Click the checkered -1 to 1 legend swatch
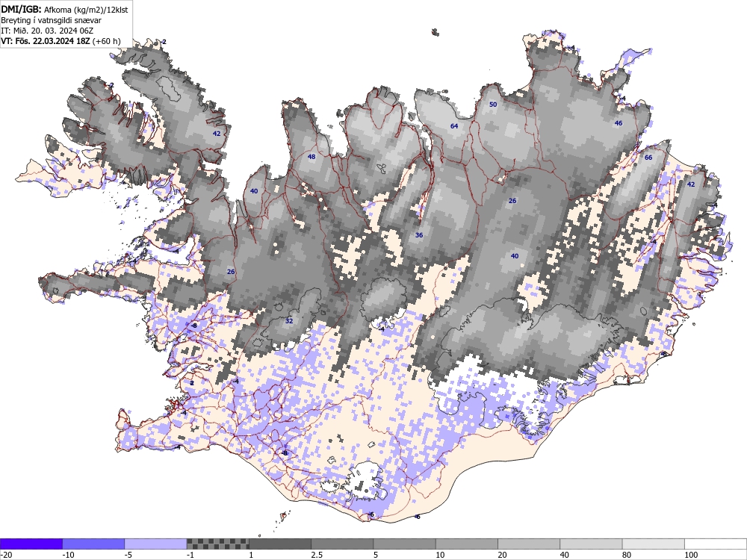 [x=217, y=544]
